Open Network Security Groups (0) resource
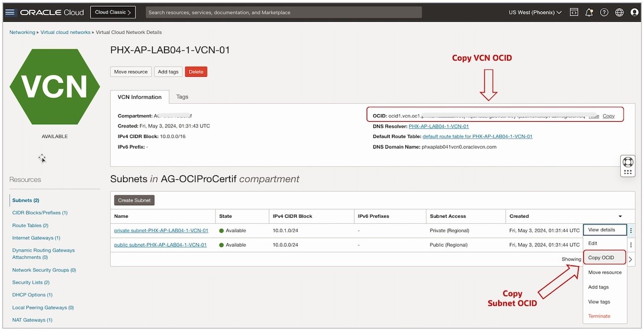 tap(44, 270)
